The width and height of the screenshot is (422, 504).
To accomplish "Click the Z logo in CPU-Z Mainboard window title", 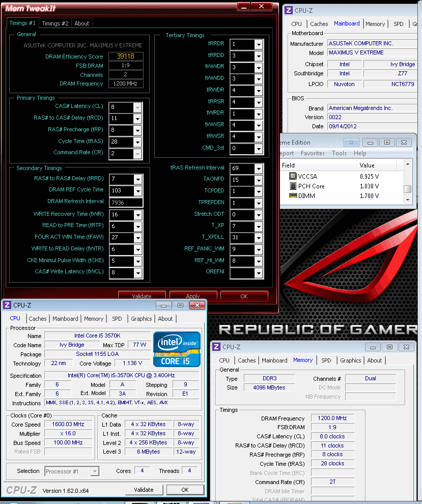I will coord(289,10).
